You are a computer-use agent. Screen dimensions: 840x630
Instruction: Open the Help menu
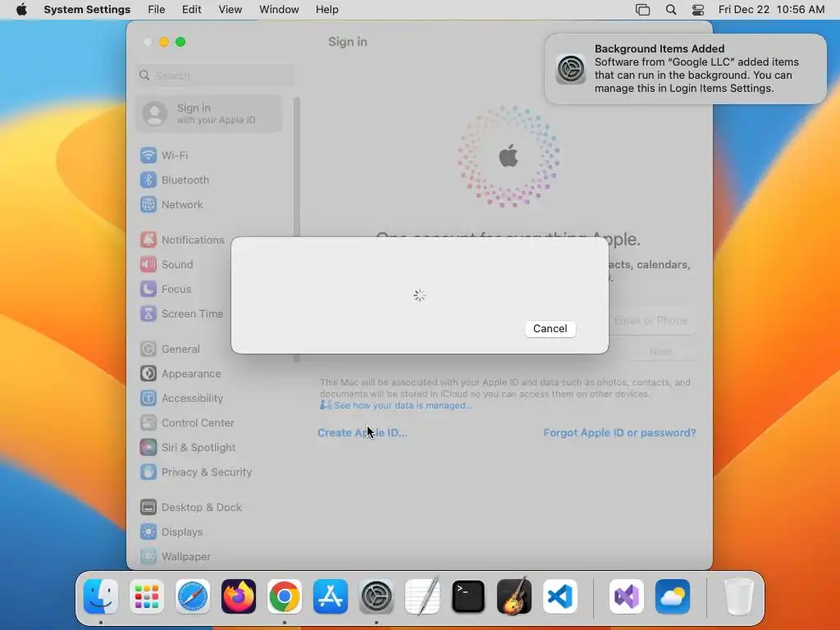[x=326, y=10]
